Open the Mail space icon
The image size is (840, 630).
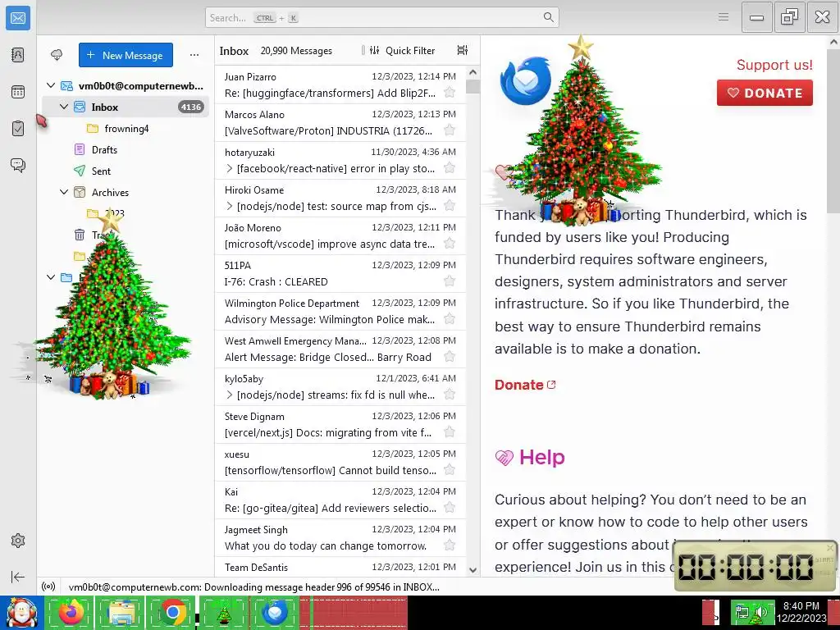[x=18, y=18]
